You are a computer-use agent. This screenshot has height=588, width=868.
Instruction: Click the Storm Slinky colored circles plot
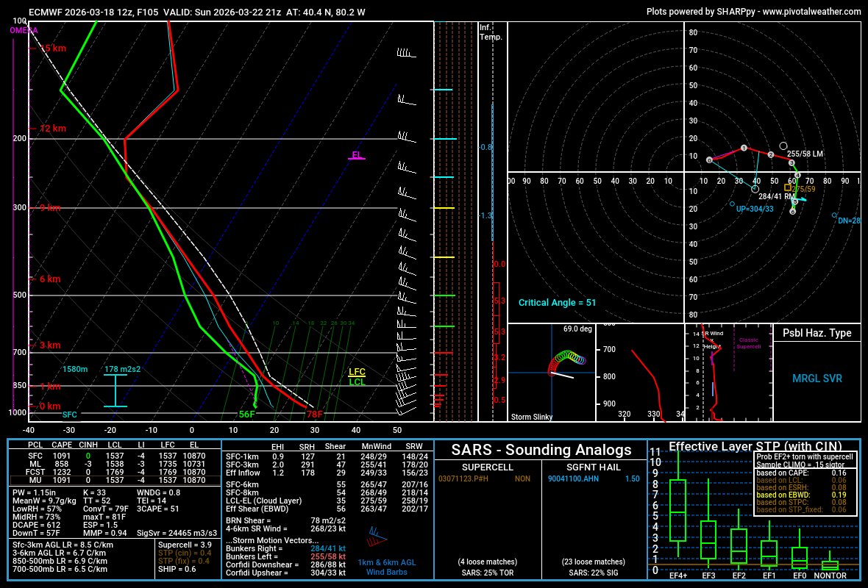[566, 363]
